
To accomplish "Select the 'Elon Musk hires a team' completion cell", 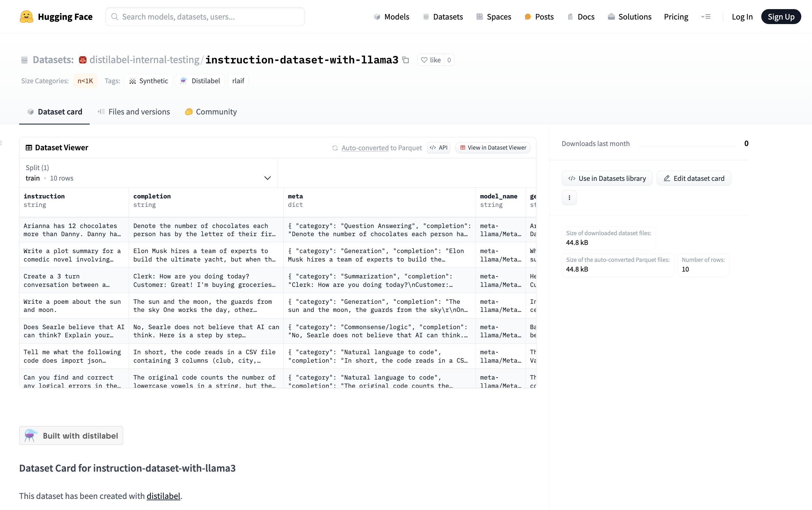I will [206, 255].
